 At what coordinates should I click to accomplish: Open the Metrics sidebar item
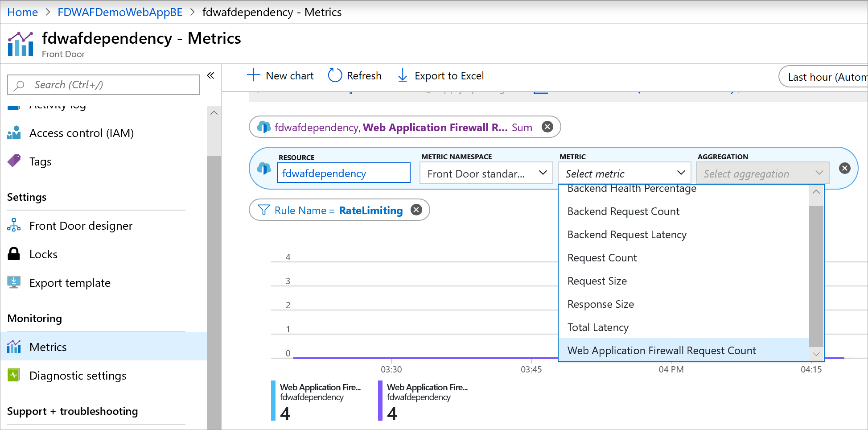[x=48, y=347]
